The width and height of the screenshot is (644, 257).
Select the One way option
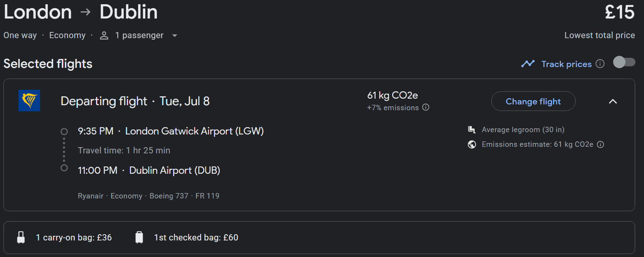[20, 35]
